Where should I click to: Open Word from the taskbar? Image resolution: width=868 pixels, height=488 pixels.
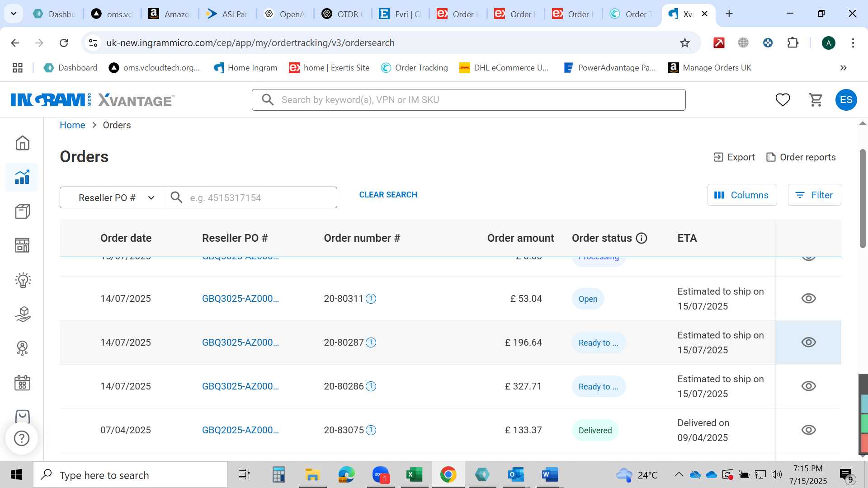(550, 475)
